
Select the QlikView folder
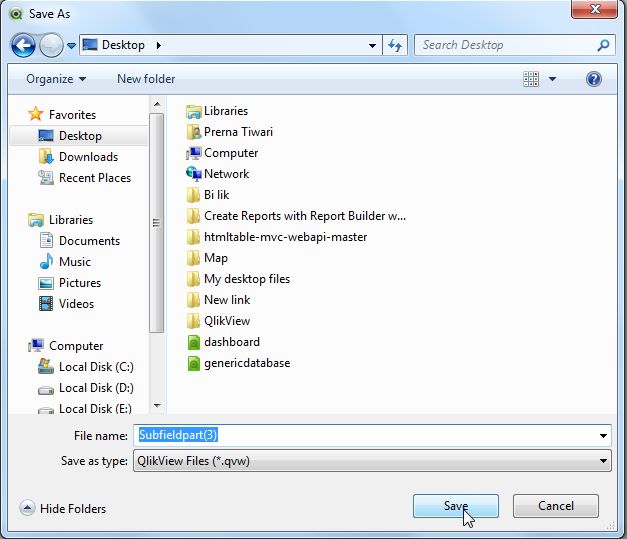[x=218, y=321]
